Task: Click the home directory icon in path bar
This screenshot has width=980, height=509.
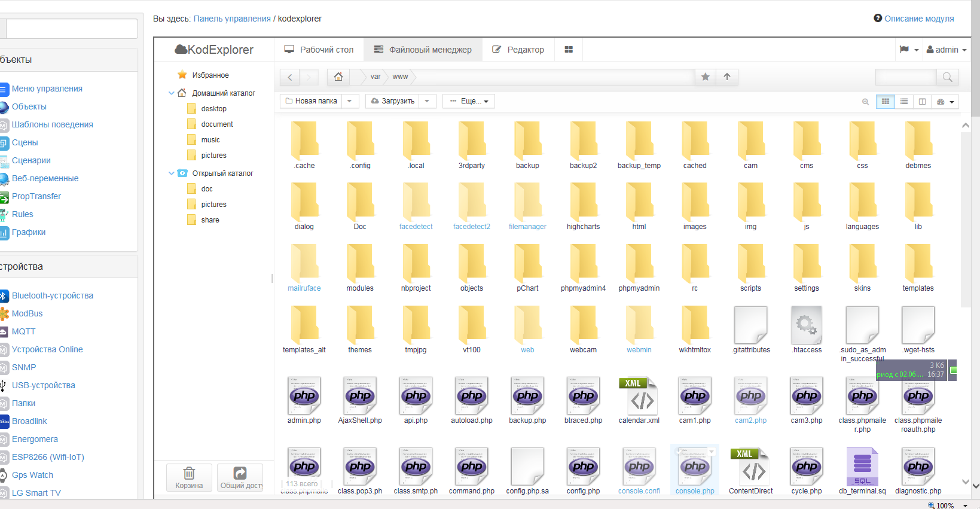Action: [338, 77]
